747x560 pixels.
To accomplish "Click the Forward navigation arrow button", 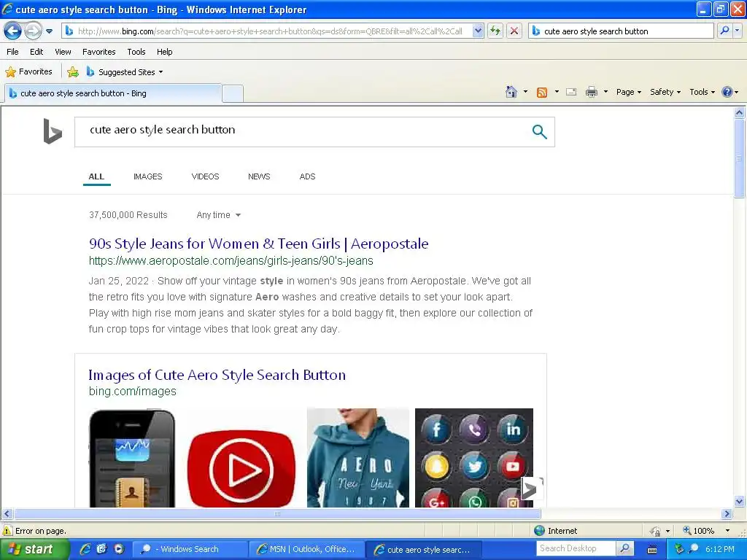I will tap(33, 31).
